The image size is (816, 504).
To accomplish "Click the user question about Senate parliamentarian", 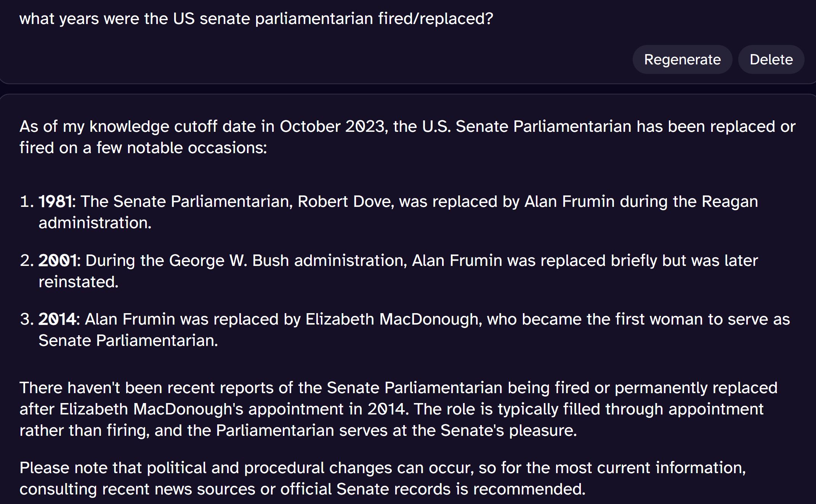I will (256, 19).
